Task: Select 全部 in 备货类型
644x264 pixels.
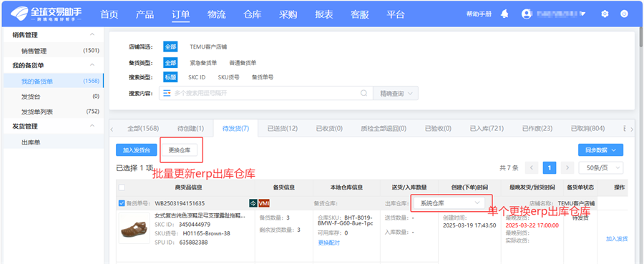Action: [170, 63]
